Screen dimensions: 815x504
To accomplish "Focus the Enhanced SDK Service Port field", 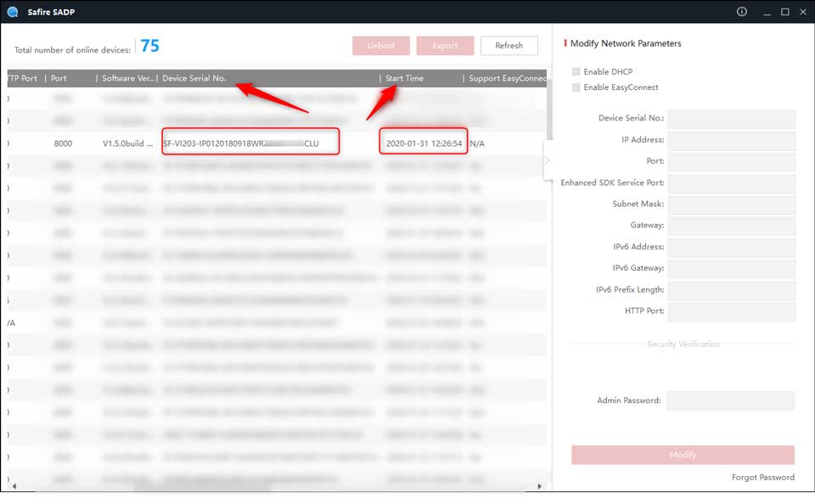I will click(731, 183).
